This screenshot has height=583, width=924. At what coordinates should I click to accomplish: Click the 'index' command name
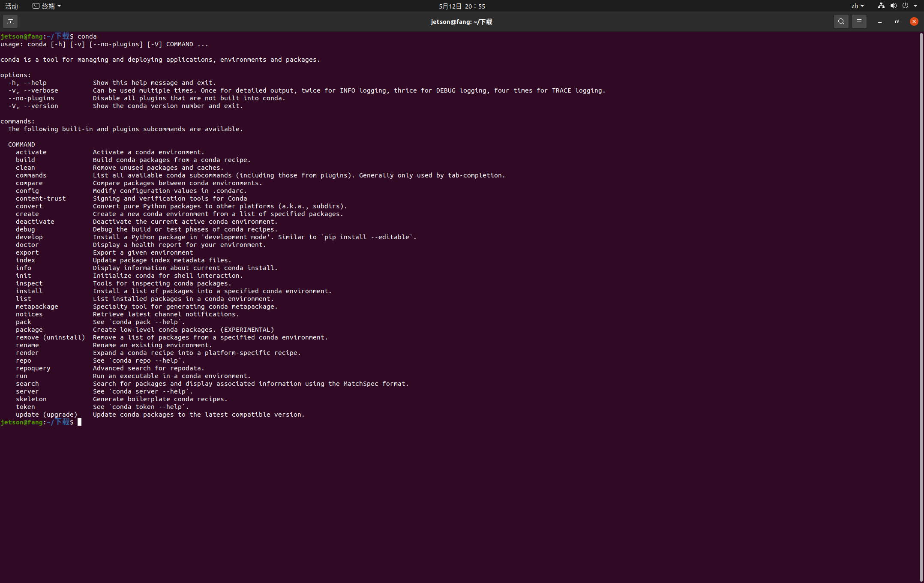coord(25,260)
